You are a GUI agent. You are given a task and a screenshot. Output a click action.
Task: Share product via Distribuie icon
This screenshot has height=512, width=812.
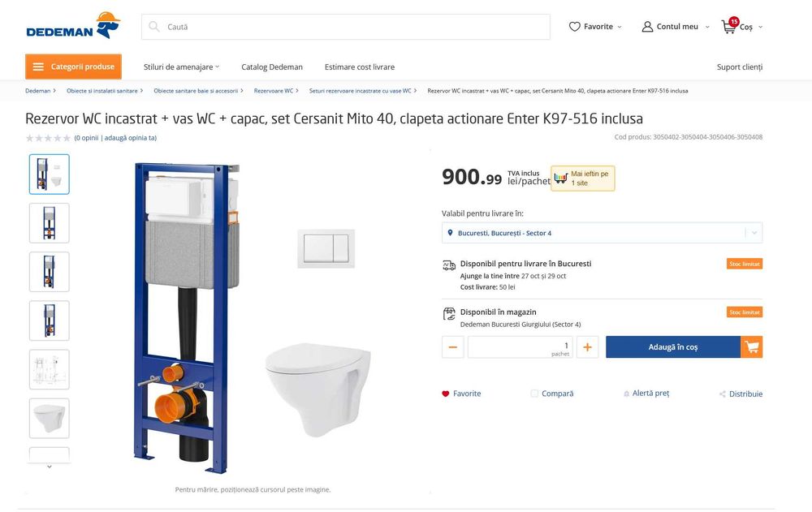[x=723, y=394]
